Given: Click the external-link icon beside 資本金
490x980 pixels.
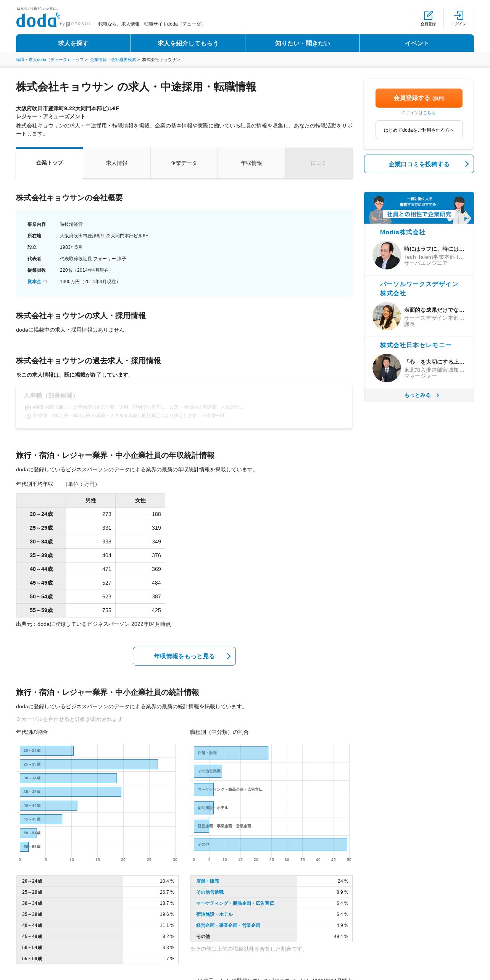Looking at the screenshot, I should click(x=45, y=282).
